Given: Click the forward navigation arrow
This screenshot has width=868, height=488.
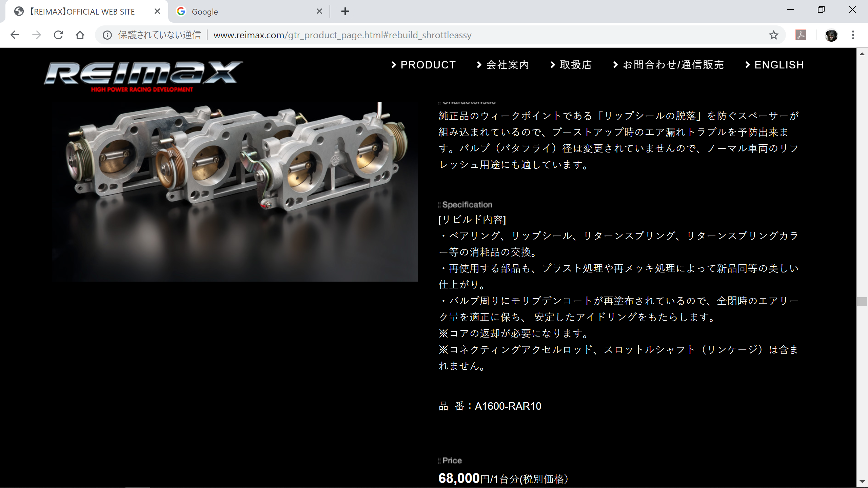Looking at the screenshot, I should point(37,35).
